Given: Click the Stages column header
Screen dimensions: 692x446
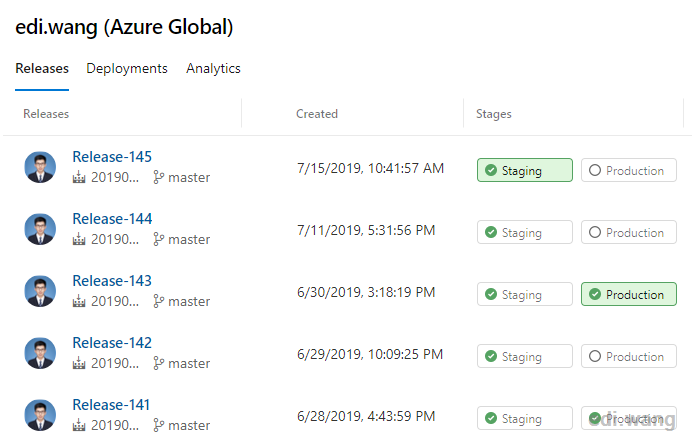Looking at the screenshot, I should (x=493, y=114).
